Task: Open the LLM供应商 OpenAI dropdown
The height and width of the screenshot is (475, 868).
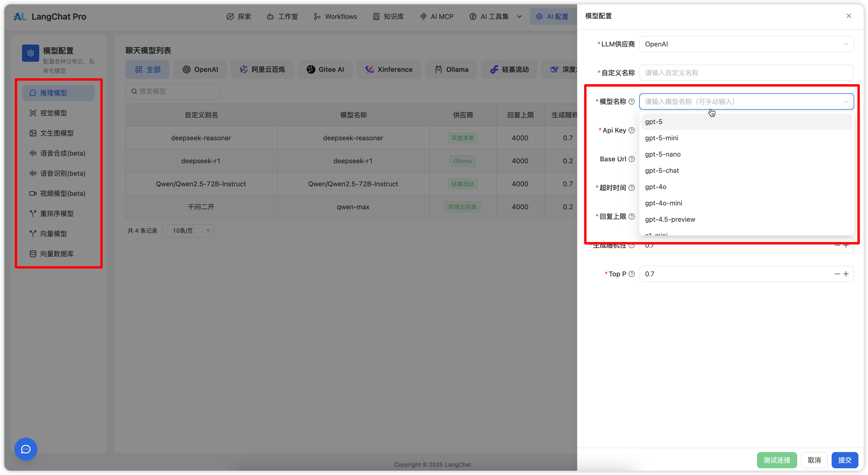Action: [746, 44]
